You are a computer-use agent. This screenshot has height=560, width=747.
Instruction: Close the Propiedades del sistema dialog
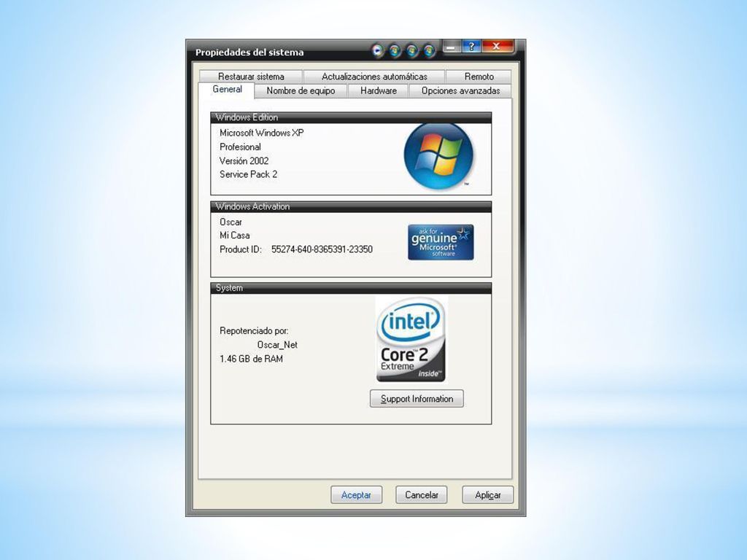point(497,46)
